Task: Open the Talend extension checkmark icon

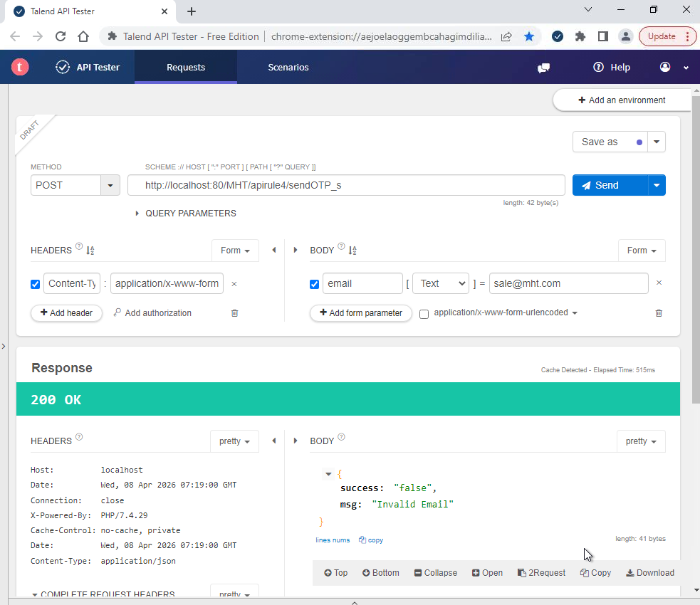Action: click(557, 36)
